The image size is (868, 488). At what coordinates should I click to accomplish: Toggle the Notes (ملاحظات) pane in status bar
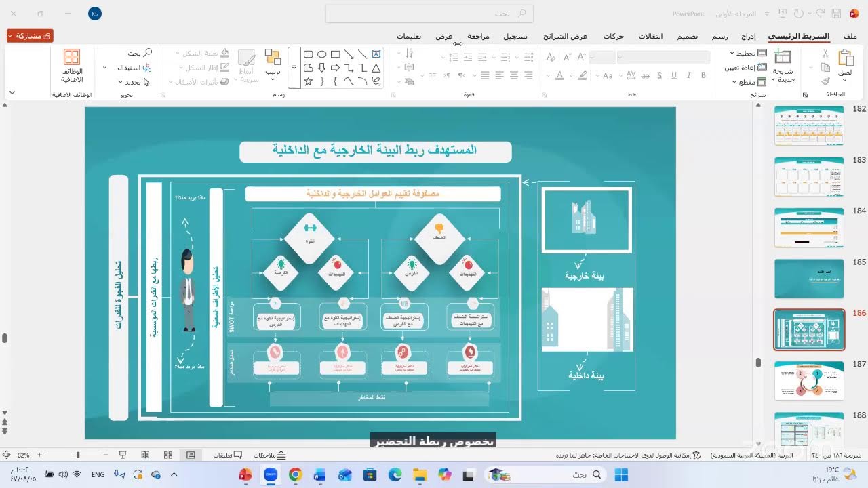coord(270,455)
